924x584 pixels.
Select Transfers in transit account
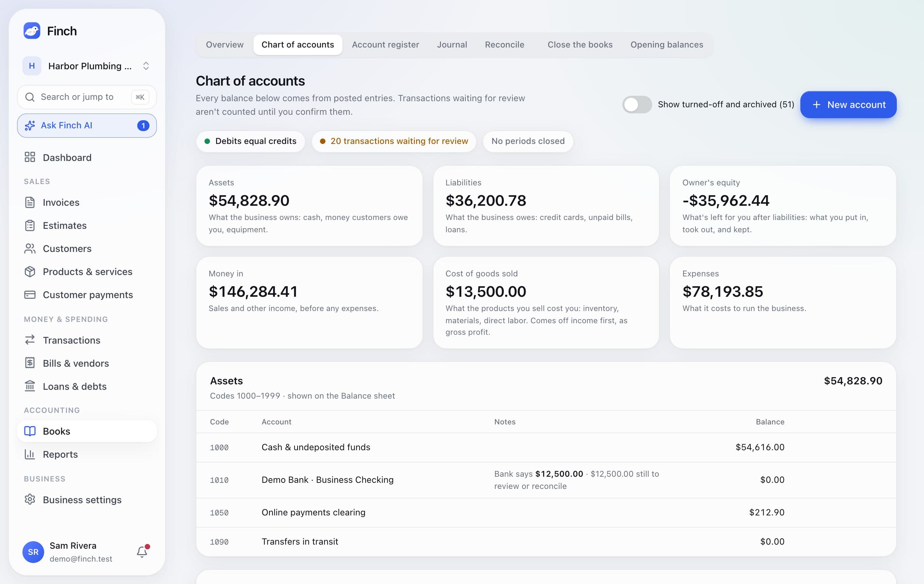(x=546, y=542)
